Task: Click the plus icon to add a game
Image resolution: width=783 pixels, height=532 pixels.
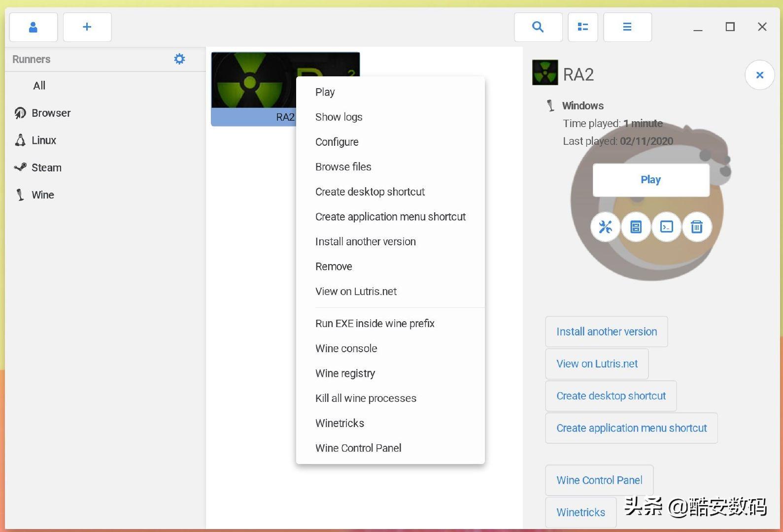Action: (x=87, y=27)
